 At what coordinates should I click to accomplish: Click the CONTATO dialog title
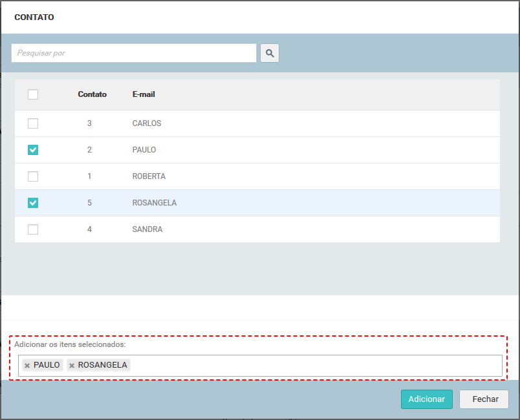(34, 17)
